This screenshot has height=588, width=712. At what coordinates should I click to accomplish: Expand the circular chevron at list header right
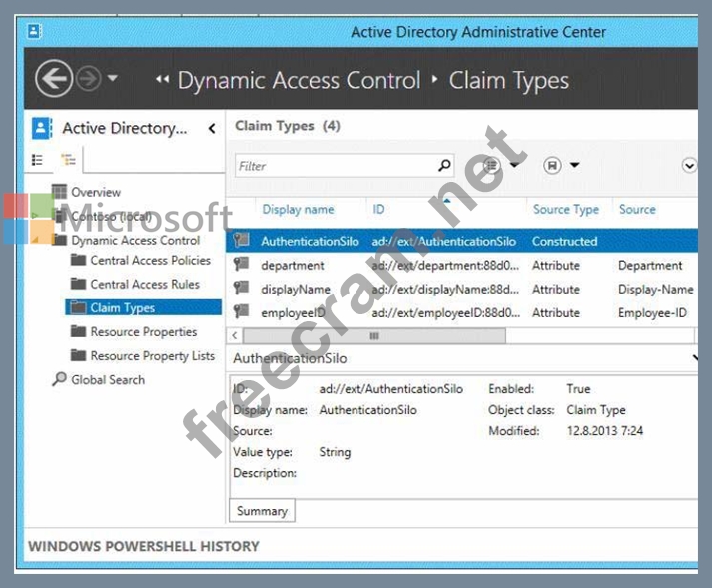(689, 165)
